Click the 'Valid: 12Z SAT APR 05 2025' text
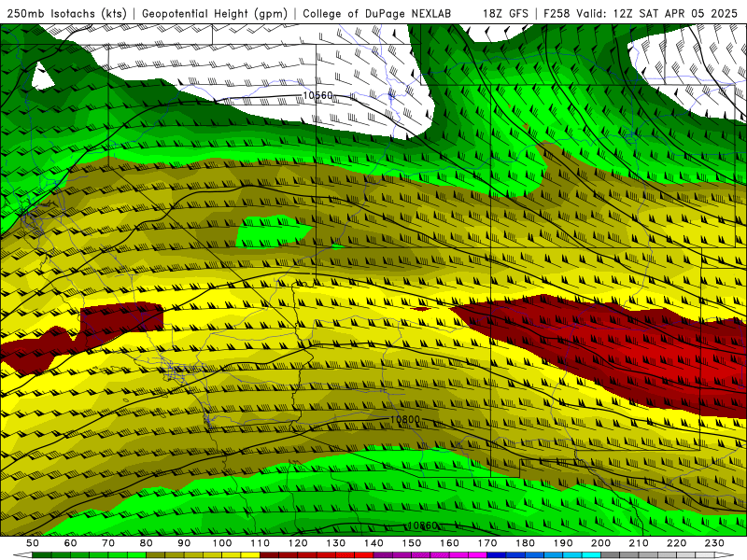This screenshot has width=747, height=560. 656,14
